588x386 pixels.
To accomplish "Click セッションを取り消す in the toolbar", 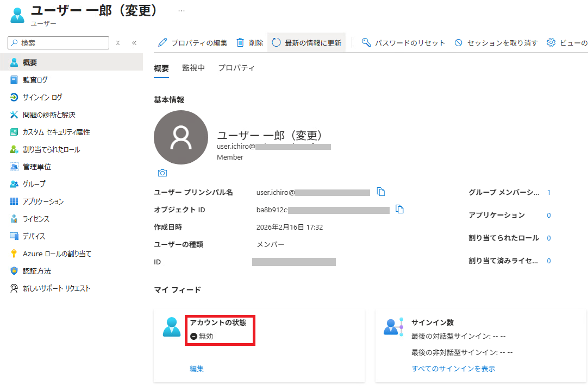I will click(x=496, y=43).
